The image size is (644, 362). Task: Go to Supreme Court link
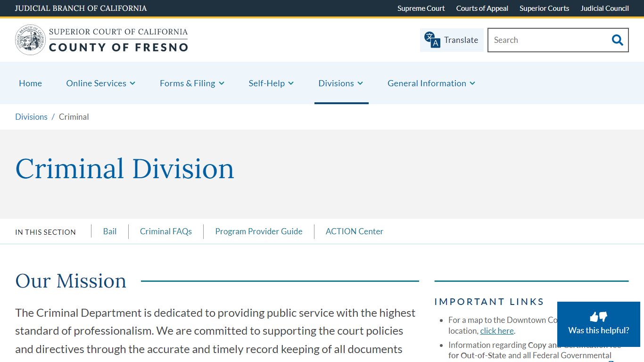pos(421,8)
